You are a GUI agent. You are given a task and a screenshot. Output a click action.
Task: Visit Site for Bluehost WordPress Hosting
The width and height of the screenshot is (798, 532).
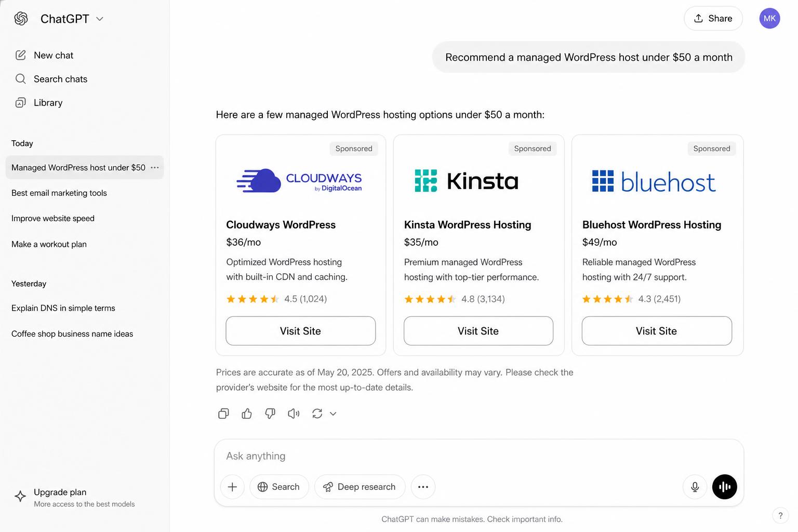click(x=657, y=331)
